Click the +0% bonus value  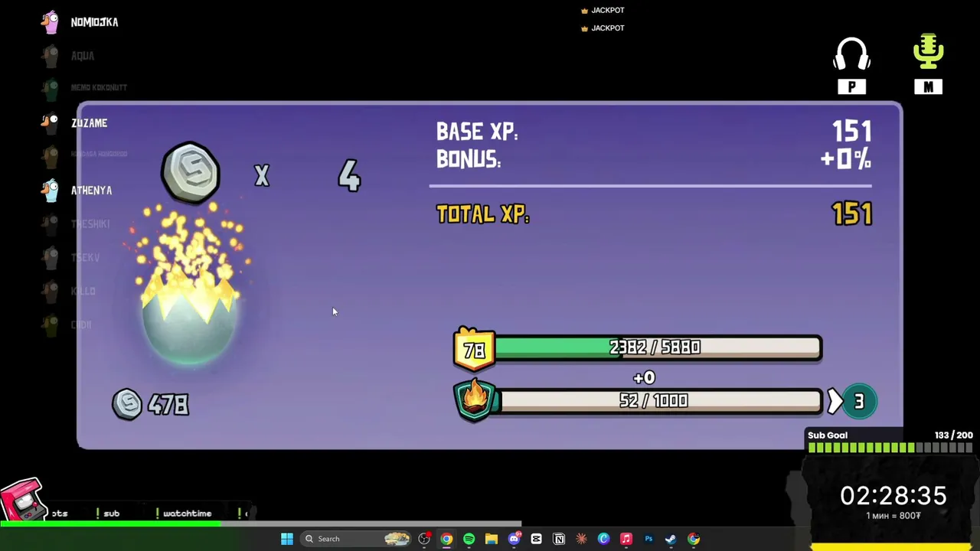pyautogui.click(x=845, y=159)
